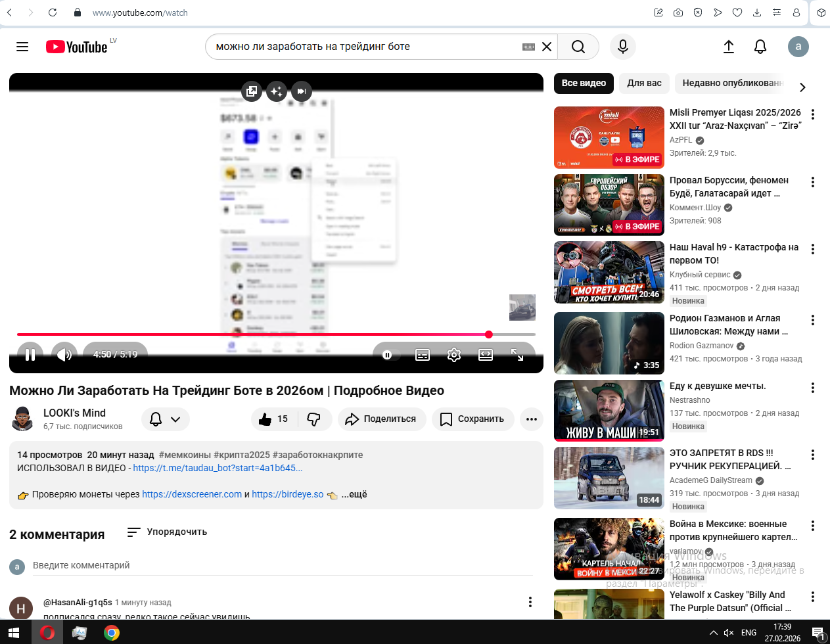Image resolution: width=830 pixels, height=644 pixels.
Task: Expand subscription notification dropdown
Action: (166, 419)
